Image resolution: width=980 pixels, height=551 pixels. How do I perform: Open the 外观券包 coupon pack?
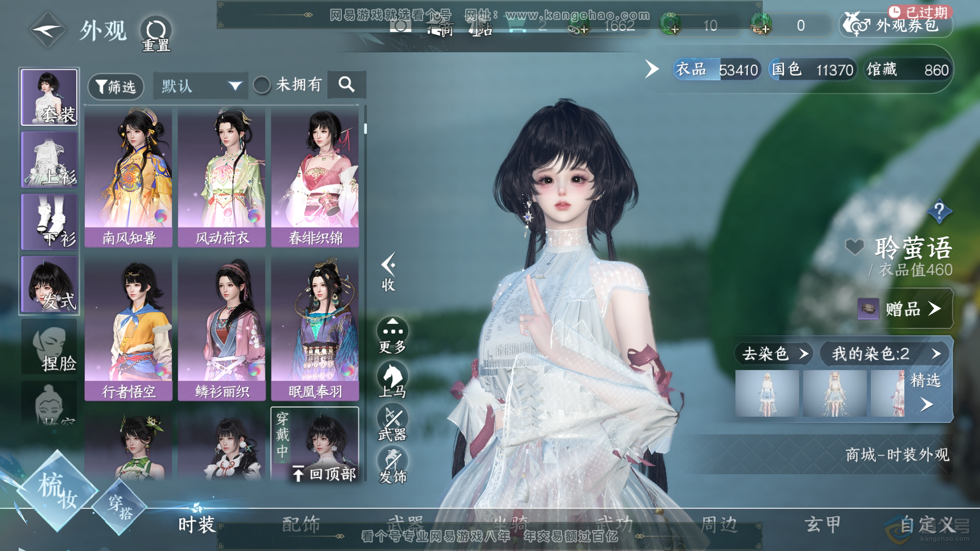(x=896, y=25)
